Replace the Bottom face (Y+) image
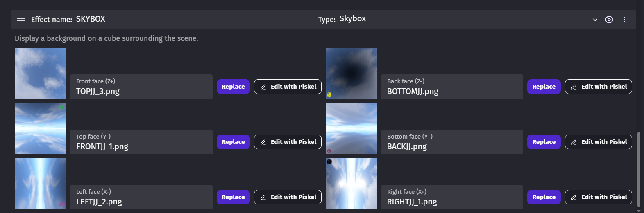Viewport: 644px width, 213px height. (544, 142)
